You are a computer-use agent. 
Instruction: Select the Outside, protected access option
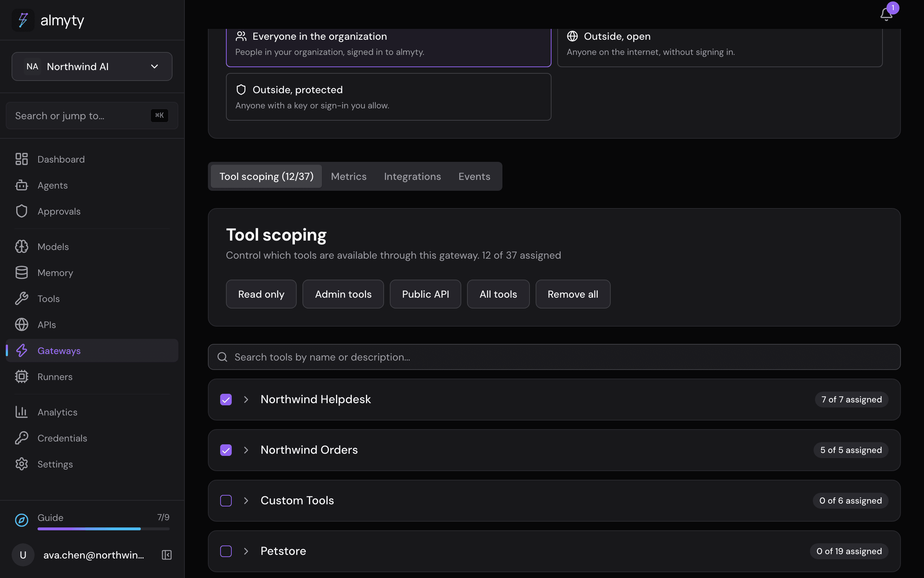point(388,97)
